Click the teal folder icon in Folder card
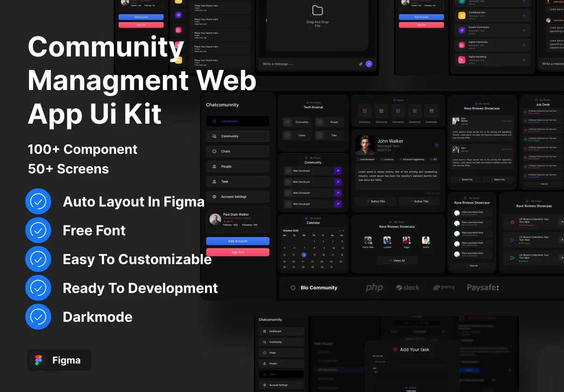Image resolution: width=564 pixels, height=392 pixels. (x=431, y=111)
